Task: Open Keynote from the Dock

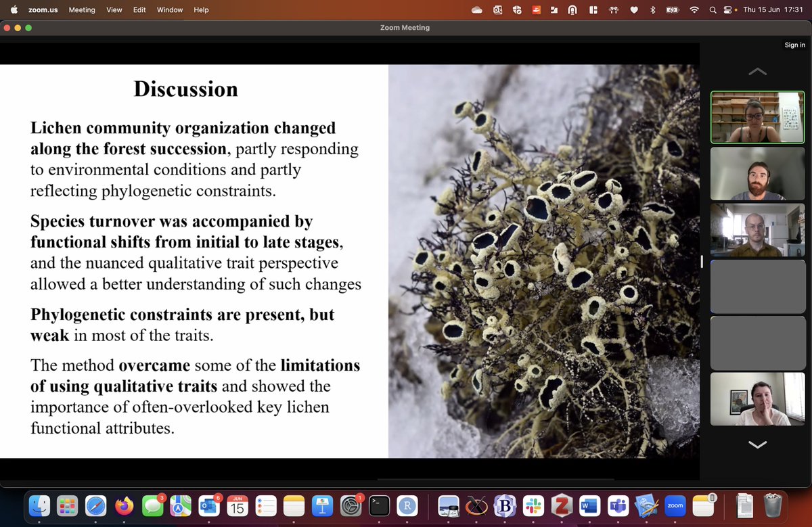Action: point(323,505)
